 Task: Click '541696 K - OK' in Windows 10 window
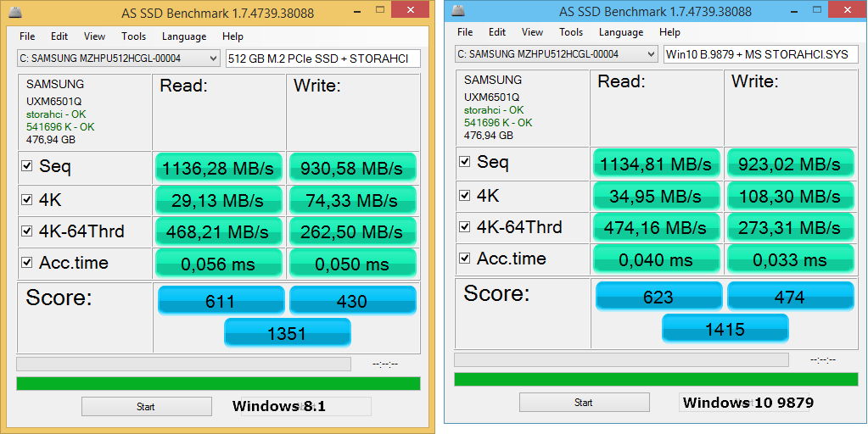pos(498,123)
